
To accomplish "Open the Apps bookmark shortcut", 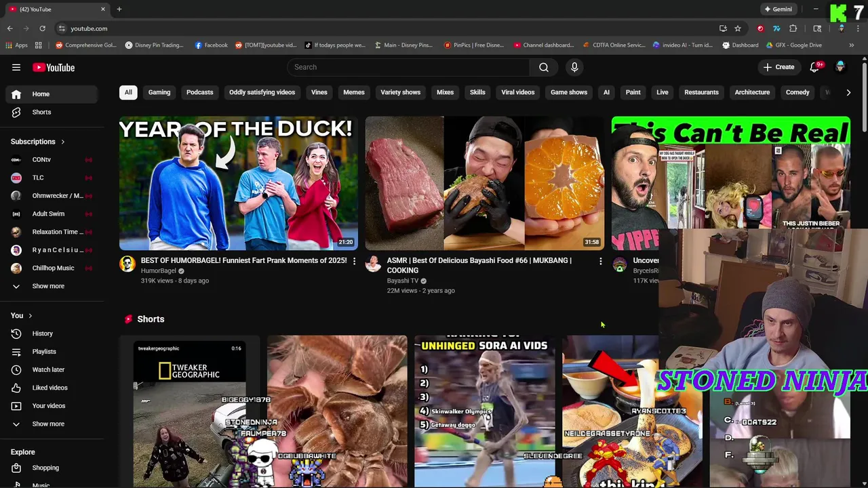I will coord(16,45).
